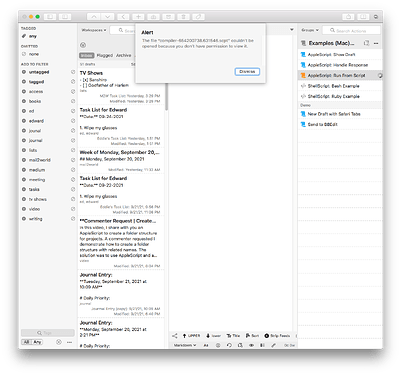The image size is (400, 375).
Task: Click the Search Actions field
Action: click(351, 30)
